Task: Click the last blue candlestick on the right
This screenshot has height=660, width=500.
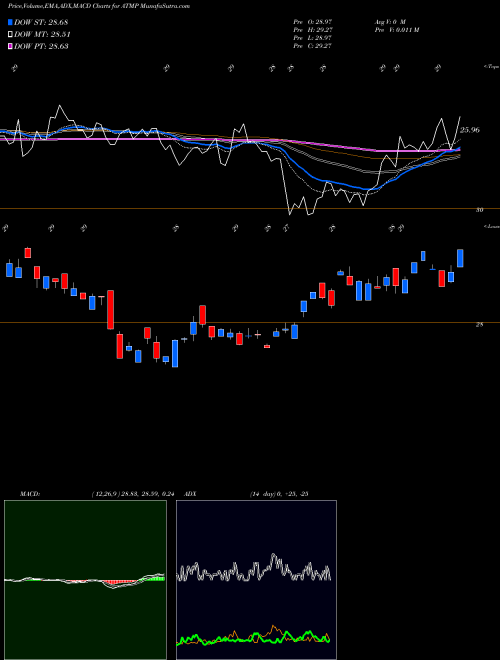Action: pyautogui.click(x=460, y=258)
